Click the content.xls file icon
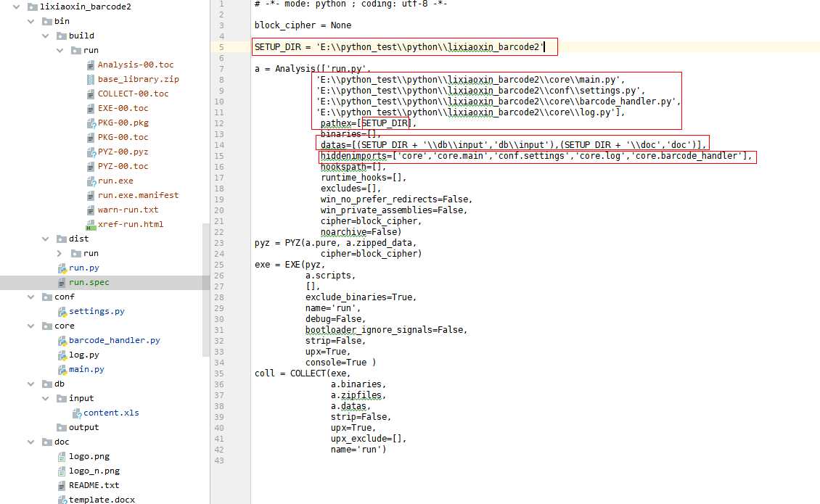The width and height of the screenshot is (820, 504). click(x=77, y=413)
